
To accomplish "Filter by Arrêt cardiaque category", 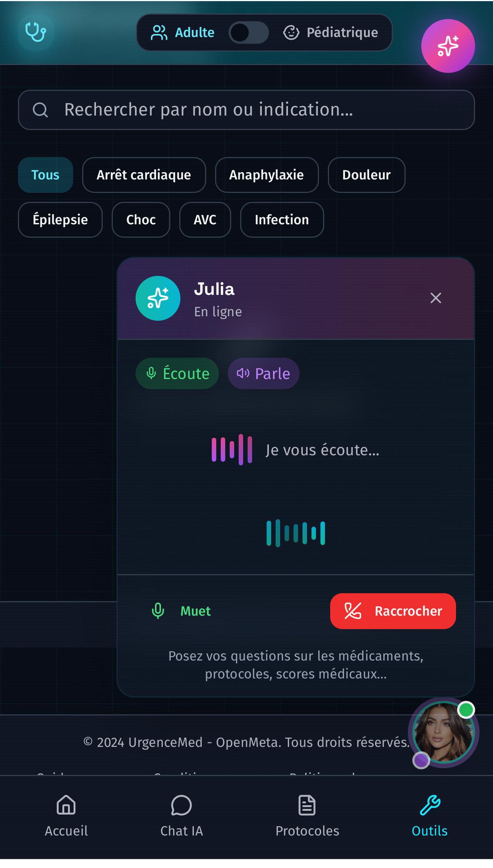I will pyautogui.click(x=144, y=175).
